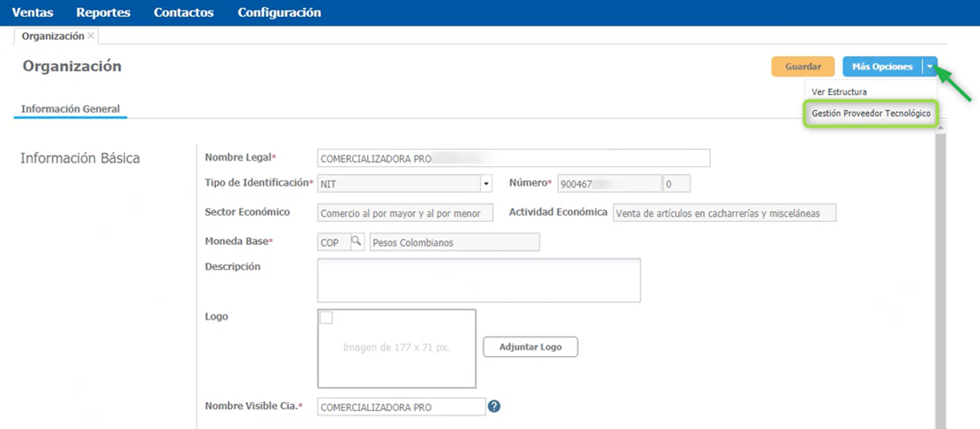Close the Organización tab with X icon
Screen dimensions: 980x429
click(91, 36)
